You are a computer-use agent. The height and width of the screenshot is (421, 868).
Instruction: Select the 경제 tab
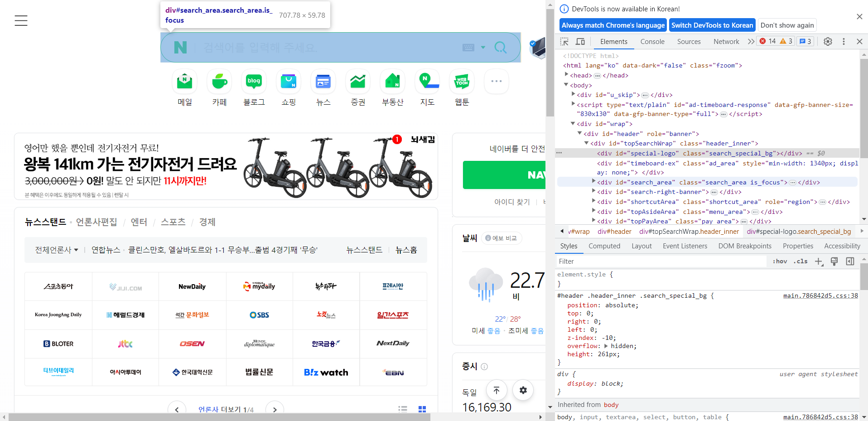207,222
